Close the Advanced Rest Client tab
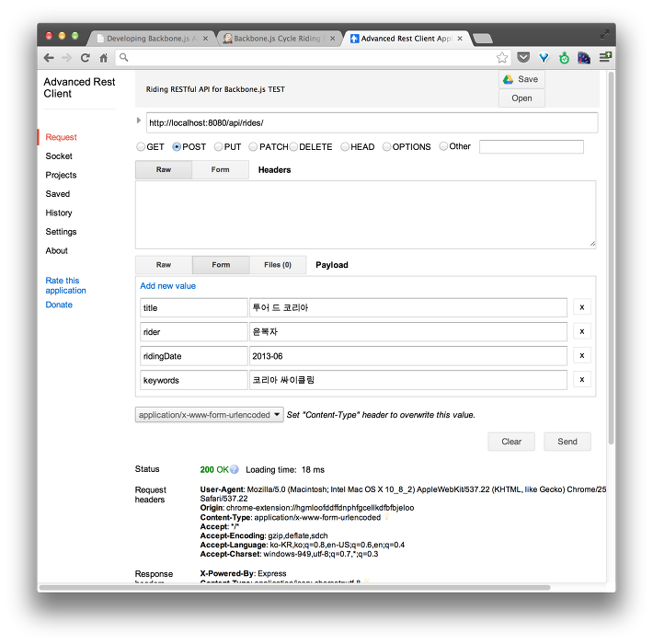653x644 pixels. [460, 39]
